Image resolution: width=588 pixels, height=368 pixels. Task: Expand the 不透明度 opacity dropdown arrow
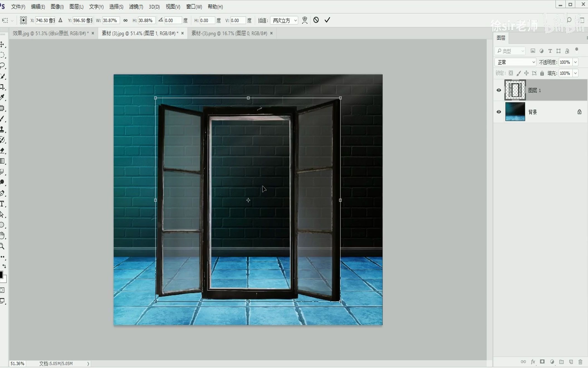(x=575, y=62)
